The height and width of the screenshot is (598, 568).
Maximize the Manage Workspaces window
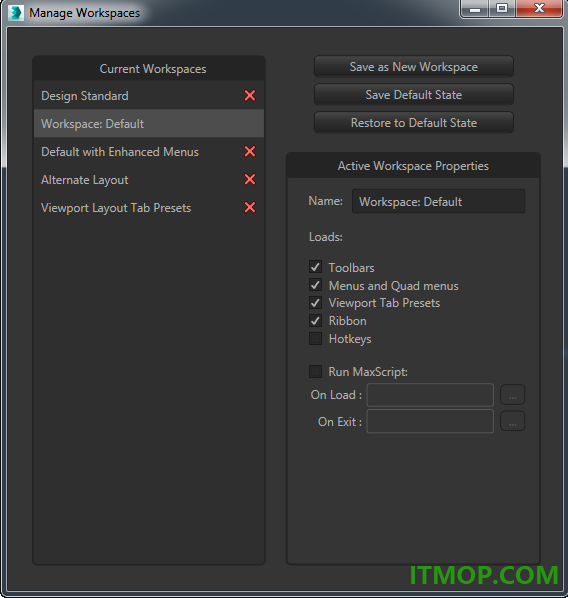(502, 8)
